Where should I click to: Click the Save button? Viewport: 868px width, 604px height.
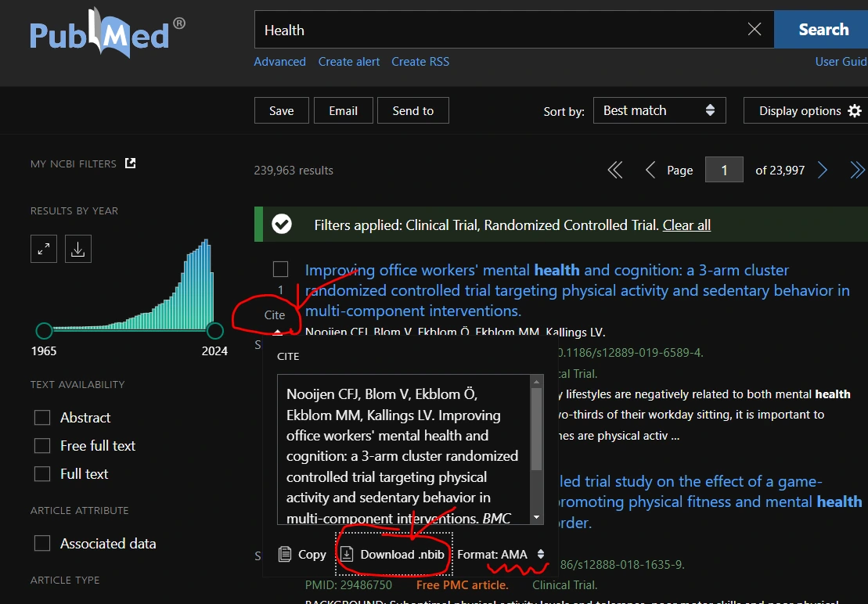click(x=281, y=110)
